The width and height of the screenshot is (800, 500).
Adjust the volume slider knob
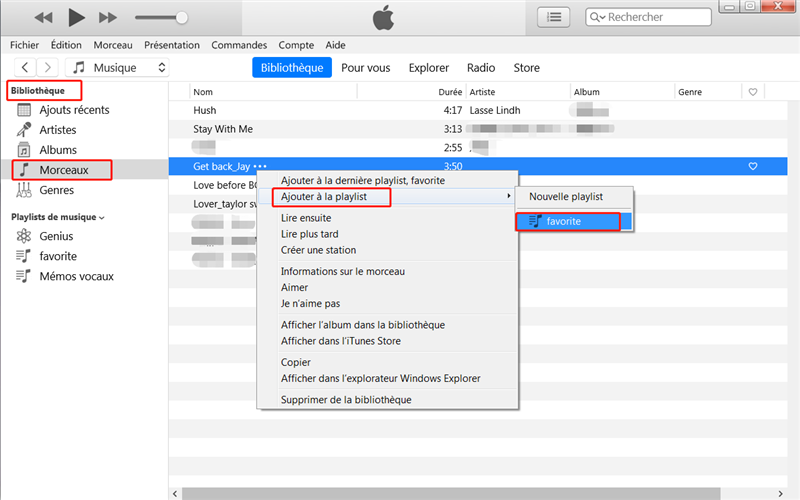181,18
